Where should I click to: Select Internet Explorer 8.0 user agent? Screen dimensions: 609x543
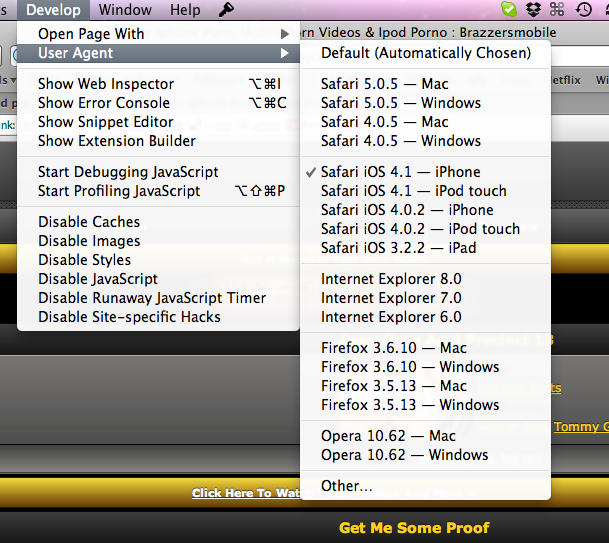coord(391,279)
